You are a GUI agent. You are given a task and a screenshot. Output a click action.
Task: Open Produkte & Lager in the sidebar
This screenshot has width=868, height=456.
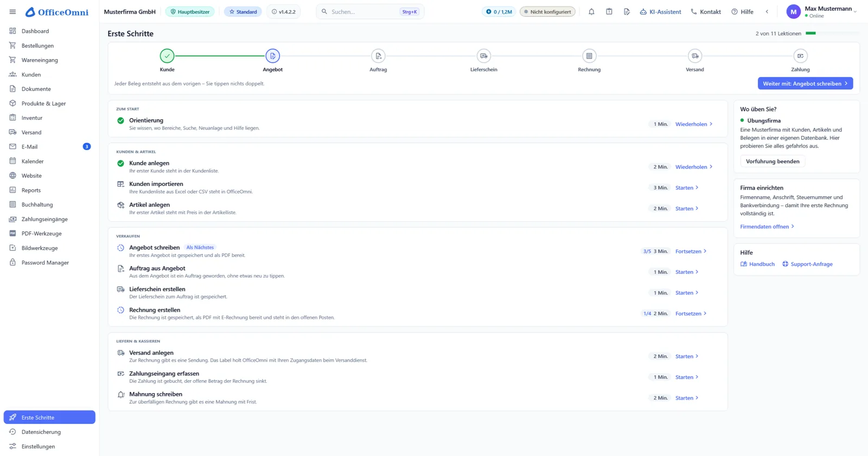pos(49,103)
